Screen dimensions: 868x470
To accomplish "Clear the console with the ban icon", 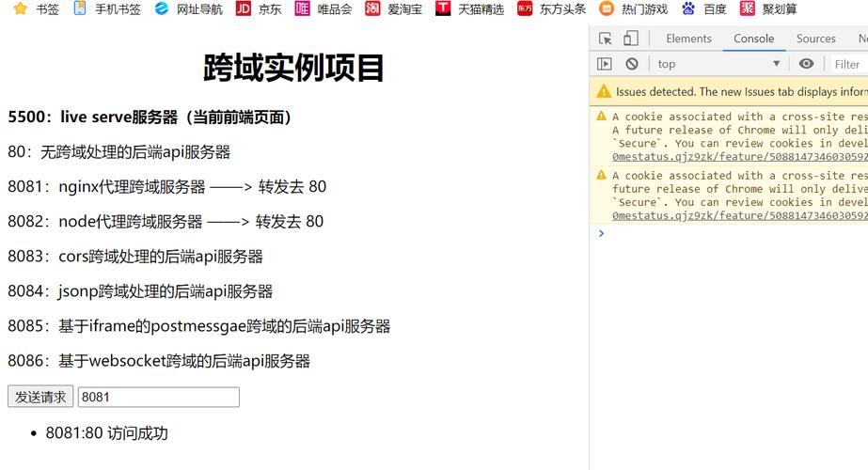I will (x=632, y=64).
